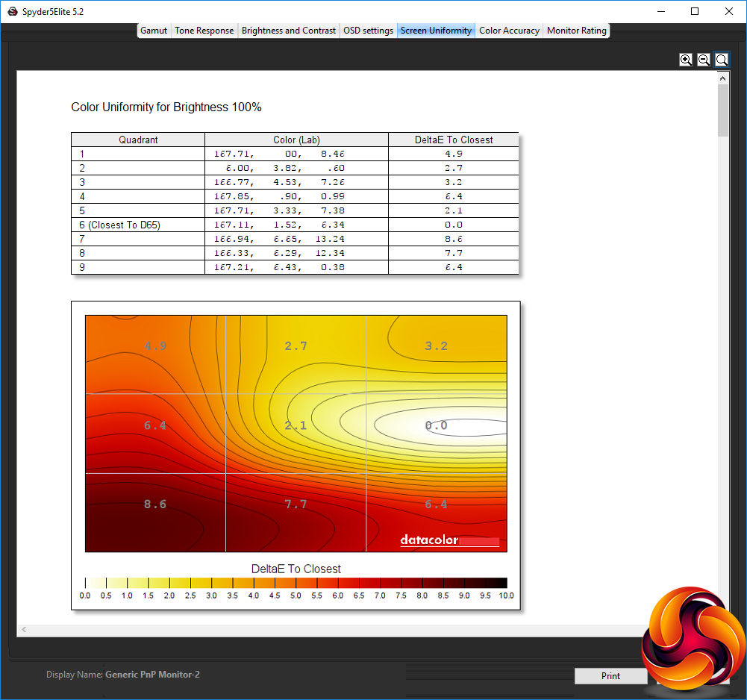Click the vertical scrollbar up arrow

click(x=722, y=78)
